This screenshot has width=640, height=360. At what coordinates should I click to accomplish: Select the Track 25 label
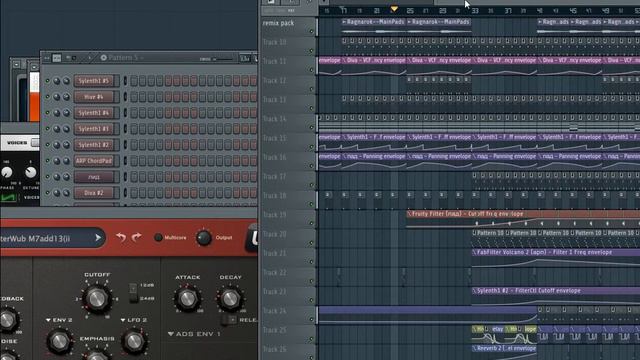point(274,330)
